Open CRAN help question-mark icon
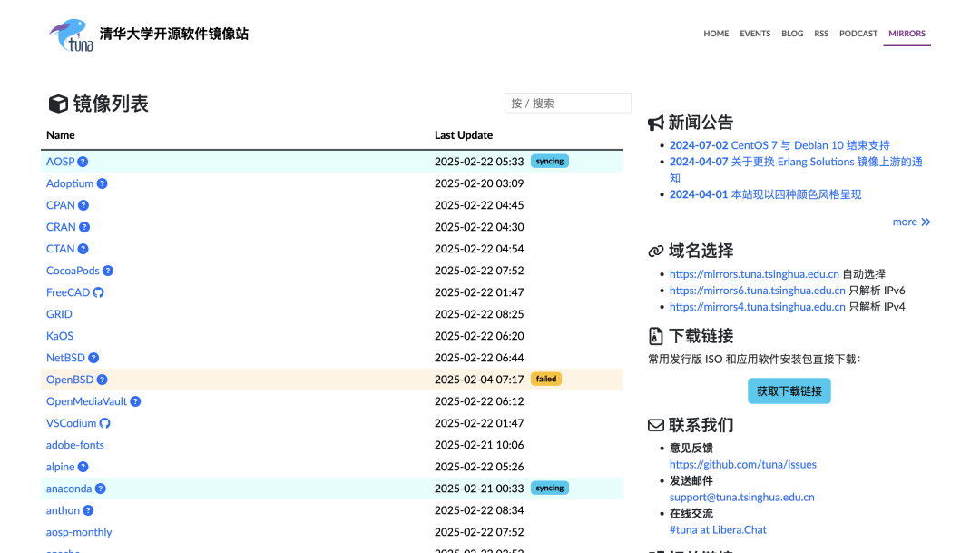 coord(84,227)
